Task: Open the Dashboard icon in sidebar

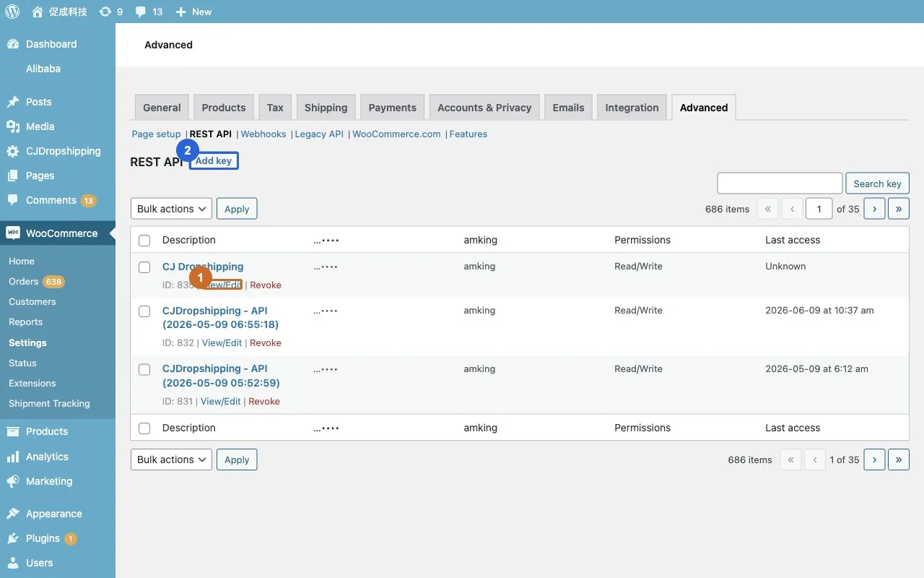Action: [13, 44]
